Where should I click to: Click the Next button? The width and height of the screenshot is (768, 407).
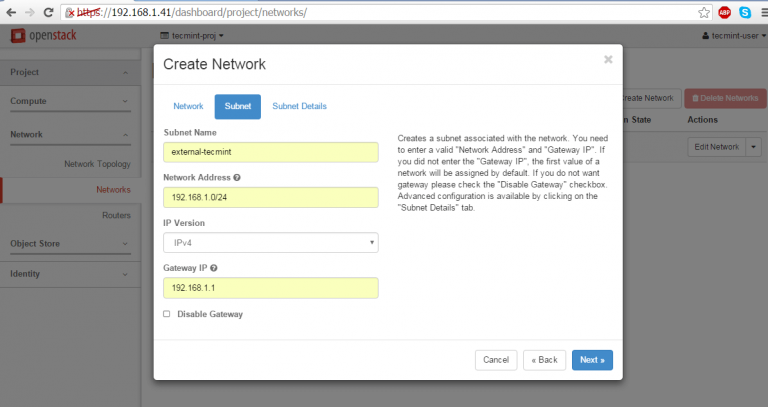tap(592, 360)
